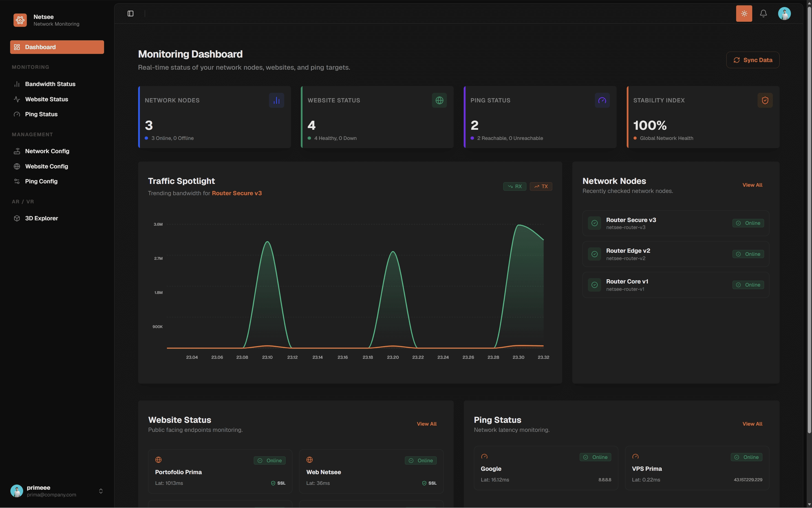
Task: Click the Dashboard grid icon
Action: (17, 47)
